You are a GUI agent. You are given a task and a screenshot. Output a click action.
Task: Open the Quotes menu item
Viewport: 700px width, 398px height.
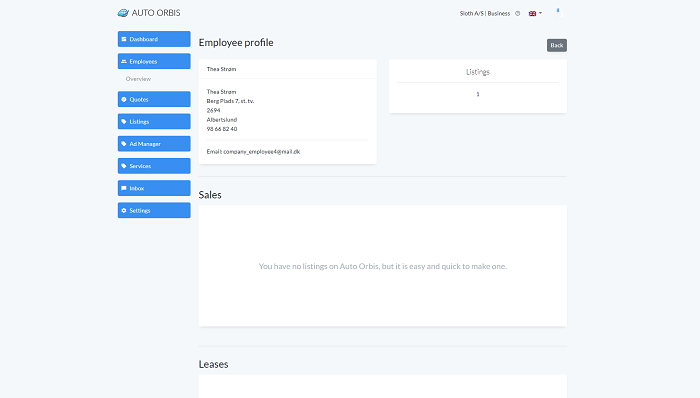154,99
